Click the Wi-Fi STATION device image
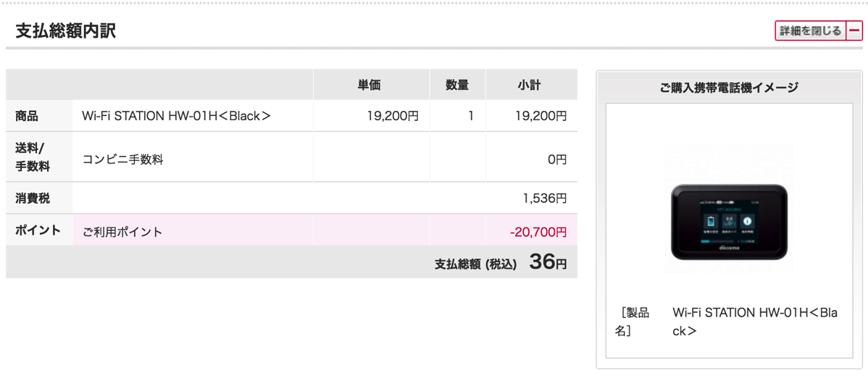 click(x=729, y=222)
